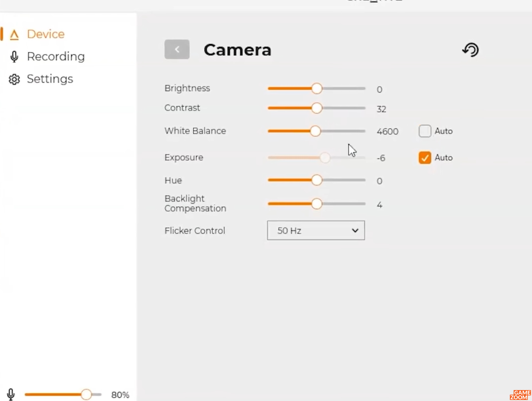Click the White Balance slider handle
This screenshot has width=532, height=401.
tap(315, 131)
